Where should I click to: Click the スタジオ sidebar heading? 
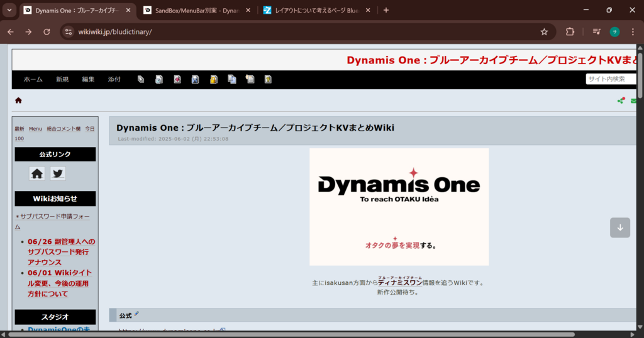55,317
